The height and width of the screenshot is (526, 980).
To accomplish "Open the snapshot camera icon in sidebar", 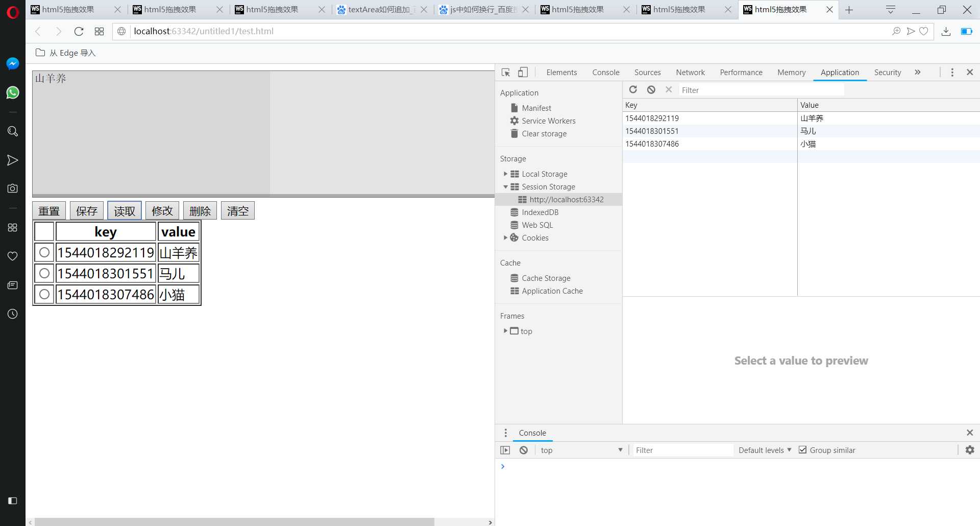I will click(x=13, y=188).
